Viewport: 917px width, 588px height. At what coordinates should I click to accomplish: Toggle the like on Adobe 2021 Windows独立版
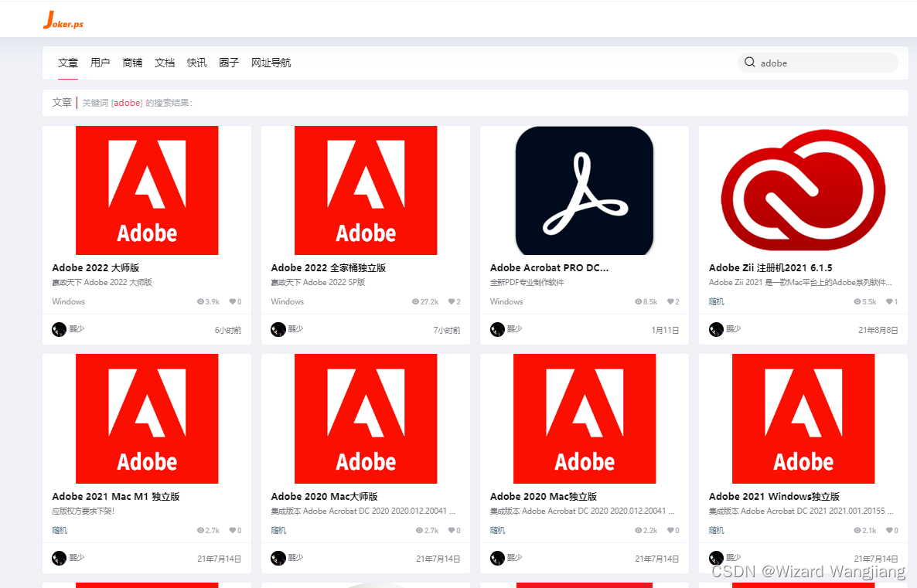(x=888, y=530)
